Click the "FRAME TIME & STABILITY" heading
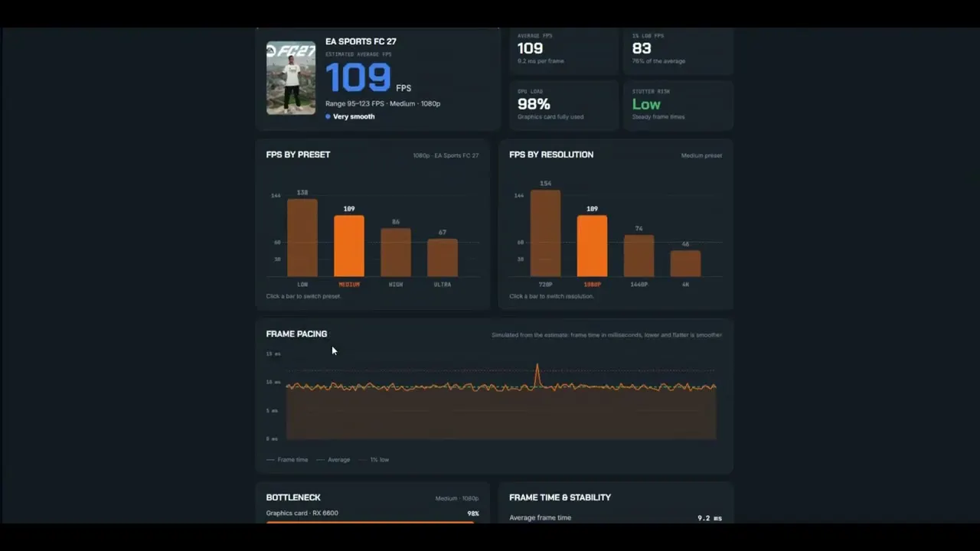Screen dimensions: 980x551 (x=560, y=497)
